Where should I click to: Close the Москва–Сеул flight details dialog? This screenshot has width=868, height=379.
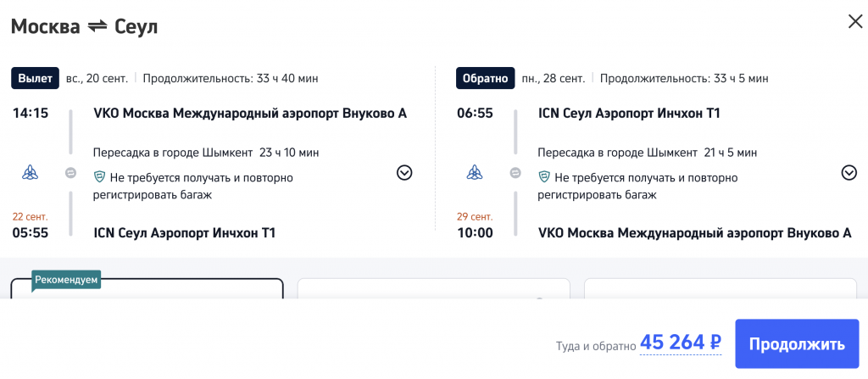[x=854, y=22]
